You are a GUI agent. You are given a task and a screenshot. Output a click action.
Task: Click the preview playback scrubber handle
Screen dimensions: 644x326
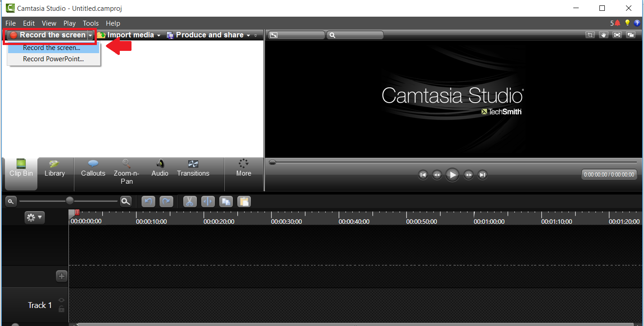point(272,163)
